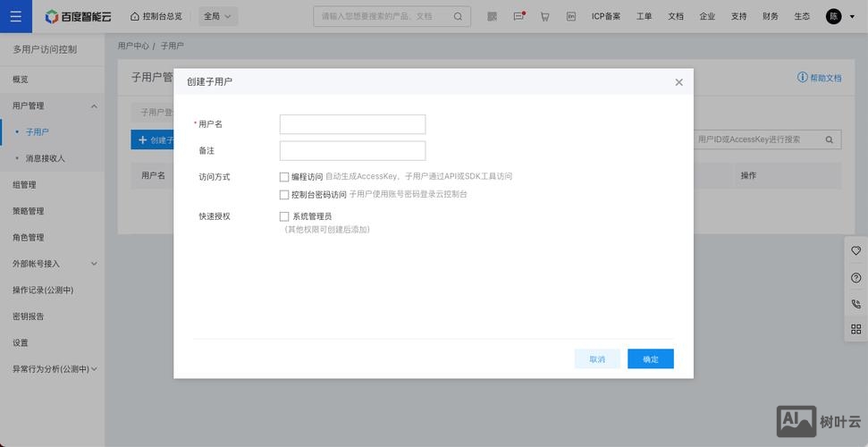This screenshot has height=447, width=868.
Task: Click the 创建子用户 blue button behind dialog
Action: tap(153, 139)
